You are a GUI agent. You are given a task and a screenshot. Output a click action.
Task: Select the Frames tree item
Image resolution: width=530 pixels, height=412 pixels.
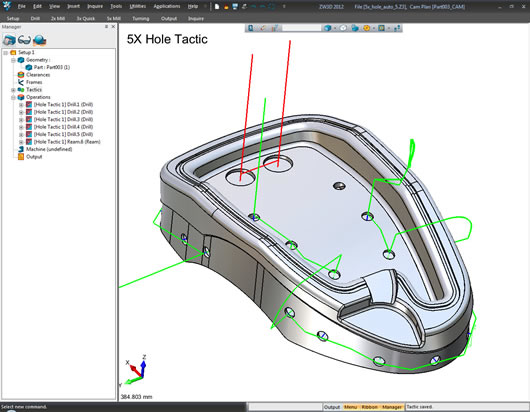[x=34, y=82]
